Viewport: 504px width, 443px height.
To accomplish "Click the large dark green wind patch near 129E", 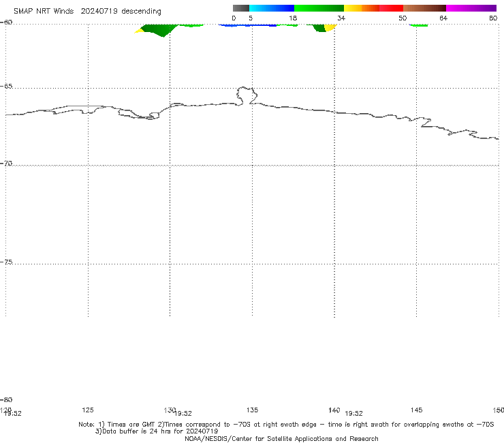I will pyautogui.click(x=159, y=29).
